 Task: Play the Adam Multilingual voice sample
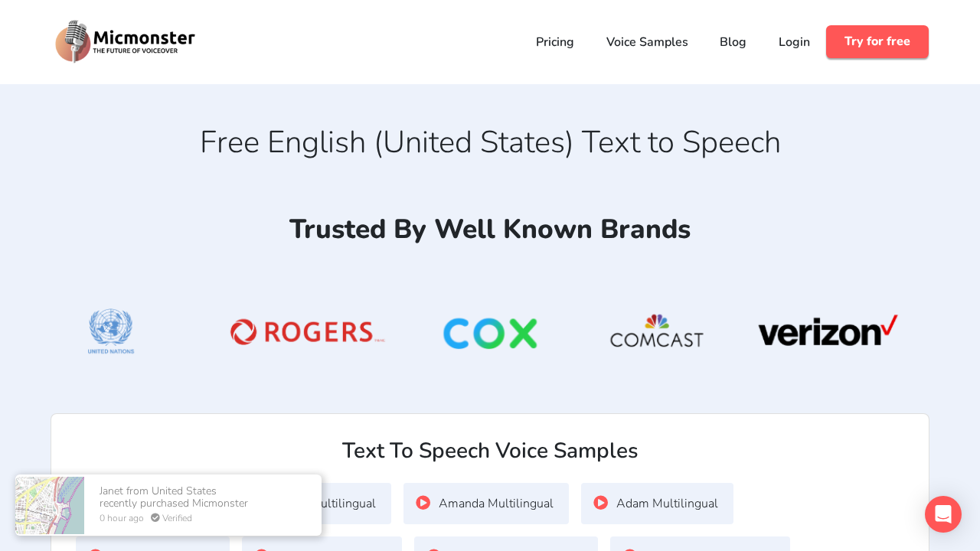click(x=601, y=503)
